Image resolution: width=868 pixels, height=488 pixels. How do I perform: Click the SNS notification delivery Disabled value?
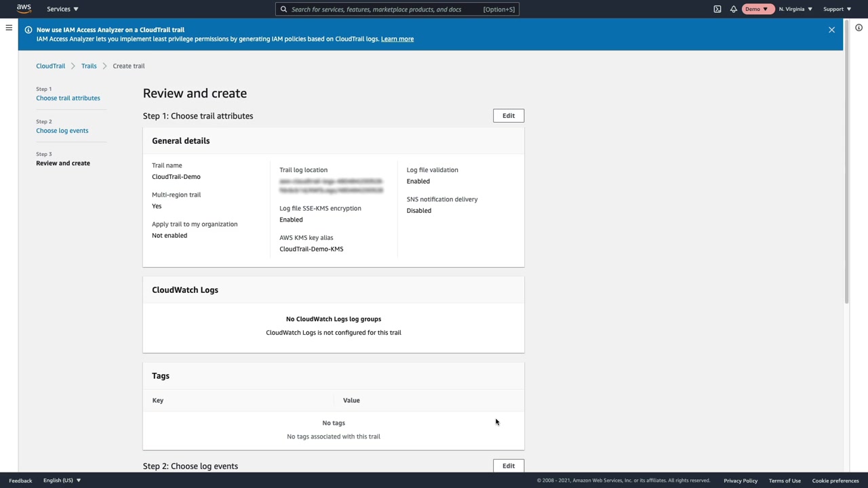coord(419,211)
